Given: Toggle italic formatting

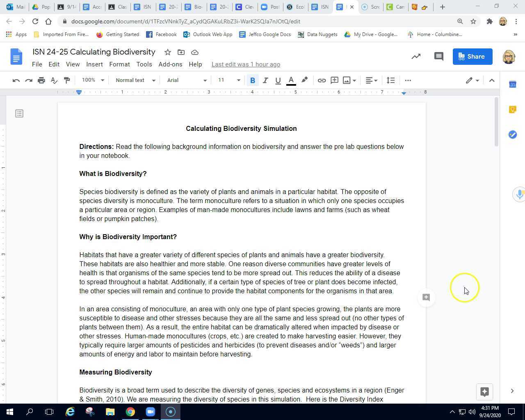Looking at the screenshot, I should (265, 80).
